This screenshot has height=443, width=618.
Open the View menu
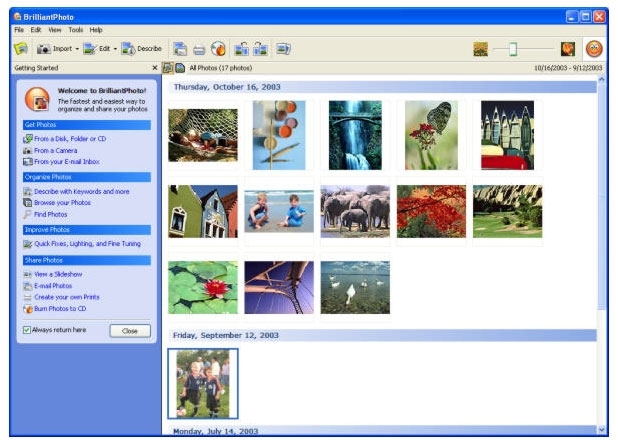pos(55,30)
